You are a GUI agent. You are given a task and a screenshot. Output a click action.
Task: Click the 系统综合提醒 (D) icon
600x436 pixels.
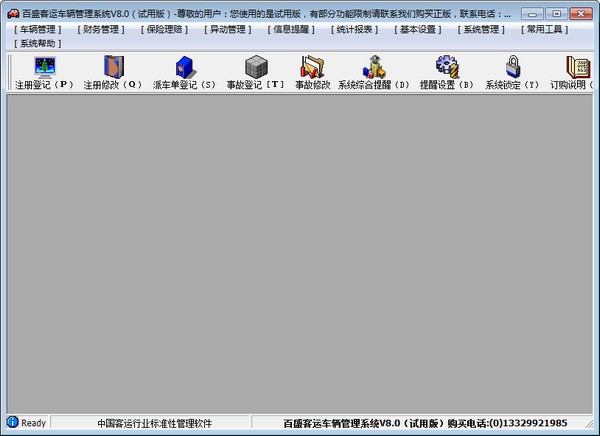click(x=374, y=67)
